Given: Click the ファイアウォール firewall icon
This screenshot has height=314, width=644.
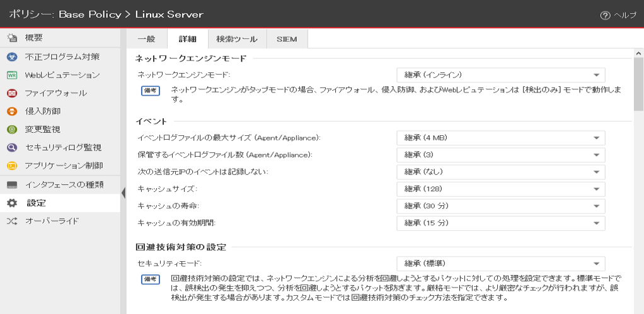Looking at the screenshot, I should click(11, 93).
